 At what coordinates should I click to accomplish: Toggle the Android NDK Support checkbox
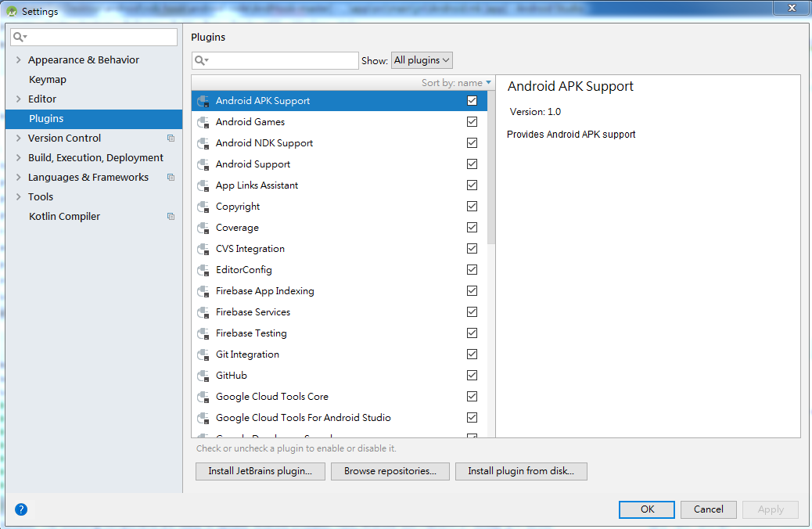pos(472,143)
